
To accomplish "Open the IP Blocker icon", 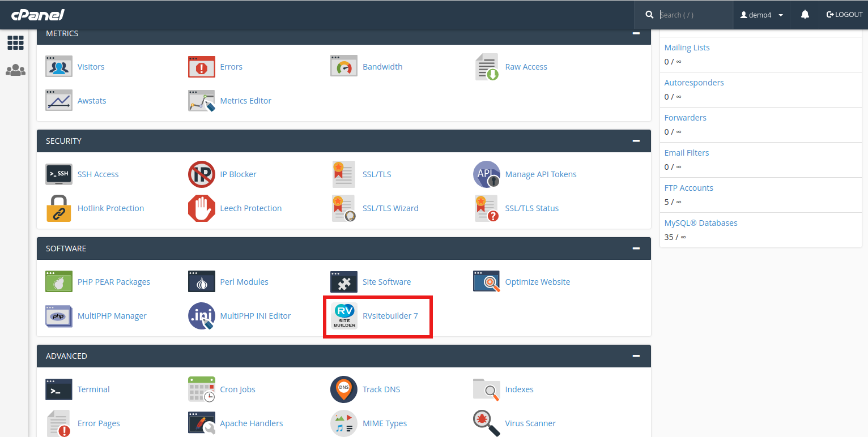I will 202,174.
